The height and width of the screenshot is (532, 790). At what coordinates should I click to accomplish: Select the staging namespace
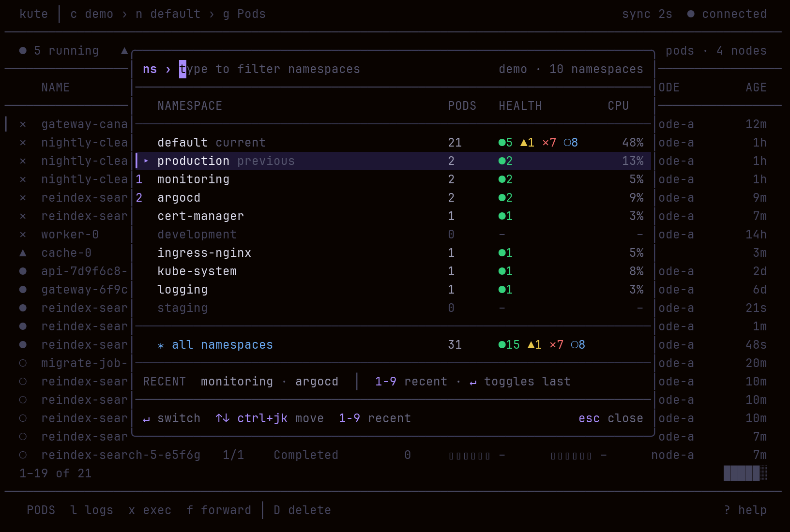[x=393, y=308]
